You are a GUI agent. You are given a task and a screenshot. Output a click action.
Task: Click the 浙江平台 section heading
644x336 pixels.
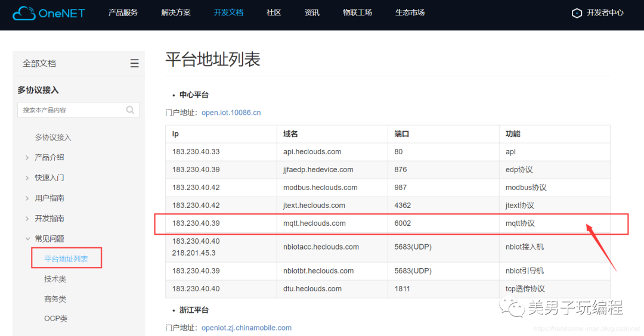tap(194, 310)
